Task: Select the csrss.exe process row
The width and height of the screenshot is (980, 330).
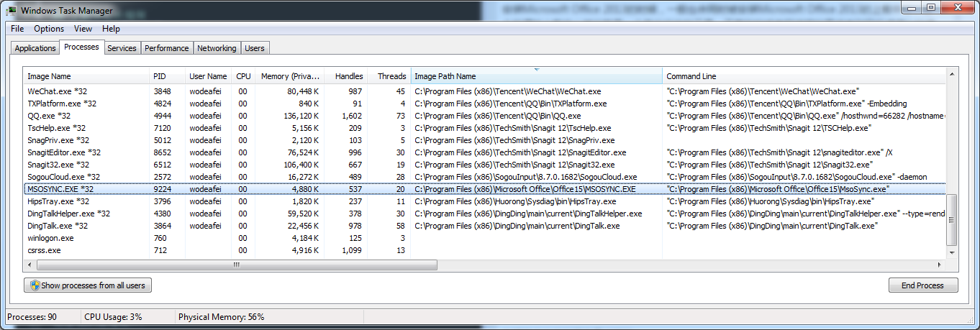Action: click(484, 250)
